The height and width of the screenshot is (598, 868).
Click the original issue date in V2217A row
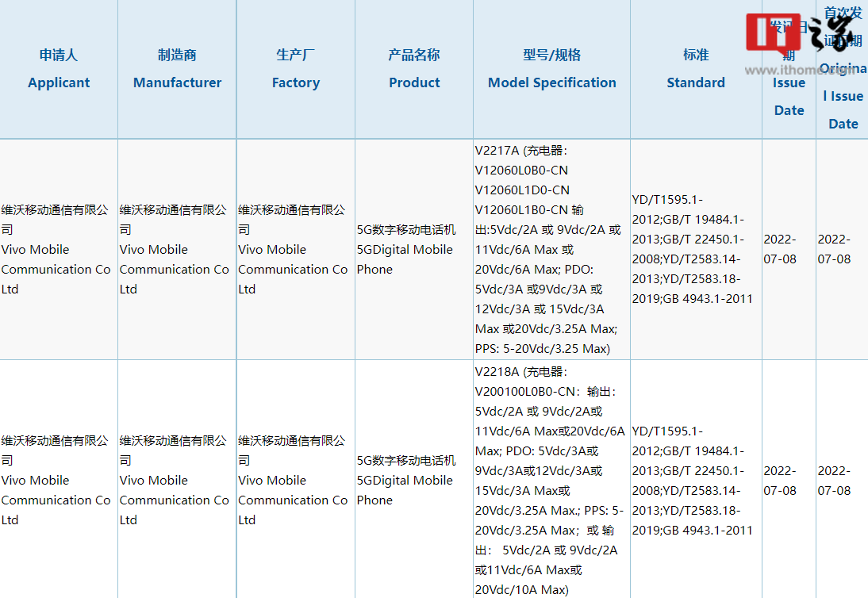(x=843, y=250)
